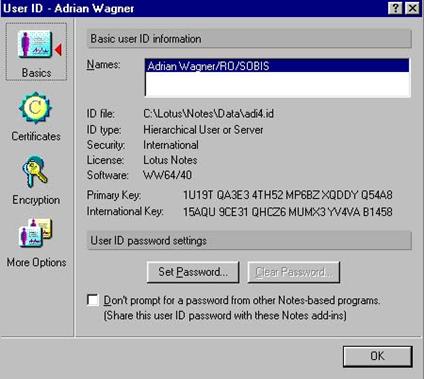Click the red arrow beside Basics icon
The width and height of the screenshot is (424, 379).
coord(58,50)
